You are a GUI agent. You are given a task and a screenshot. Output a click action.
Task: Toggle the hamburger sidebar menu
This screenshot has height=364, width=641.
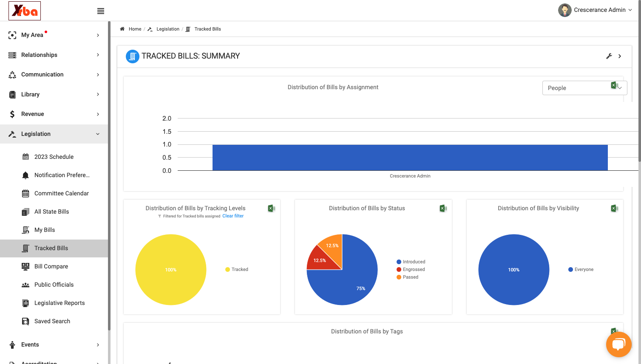[x=101, y=11]
